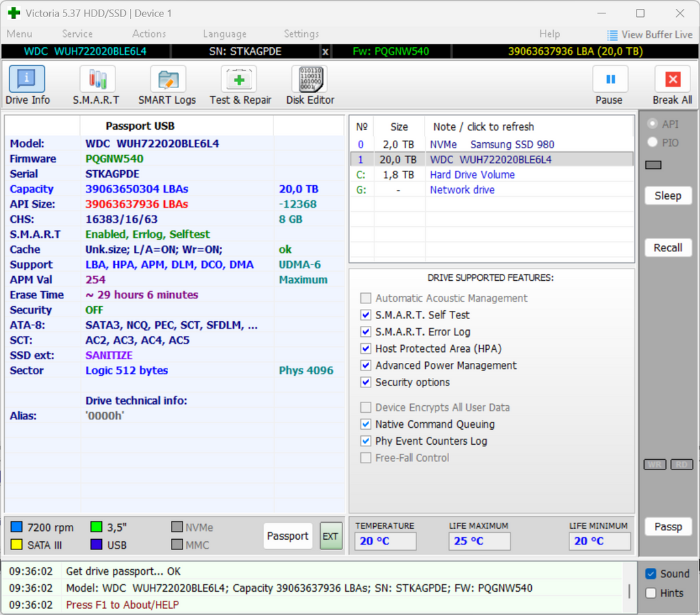The width and height of the screenshot is (700, 615).
Task: Open the Settings menu
Action: [x=301, y=34]
